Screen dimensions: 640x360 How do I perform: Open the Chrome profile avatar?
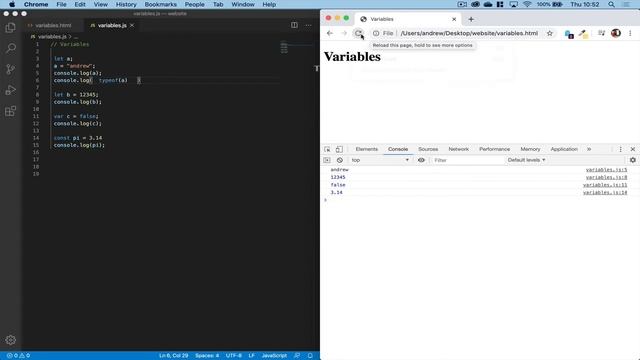[x=616, y=33]
